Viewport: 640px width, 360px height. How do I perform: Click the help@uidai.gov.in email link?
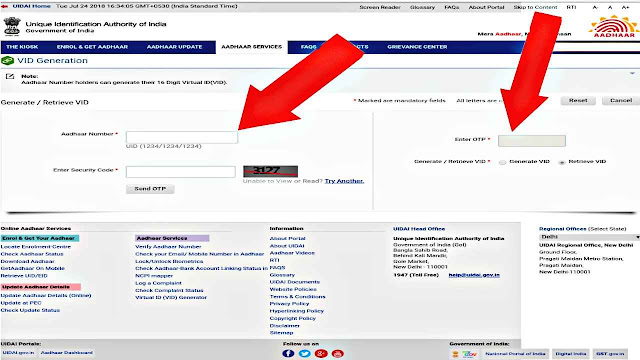coord(474,275)
